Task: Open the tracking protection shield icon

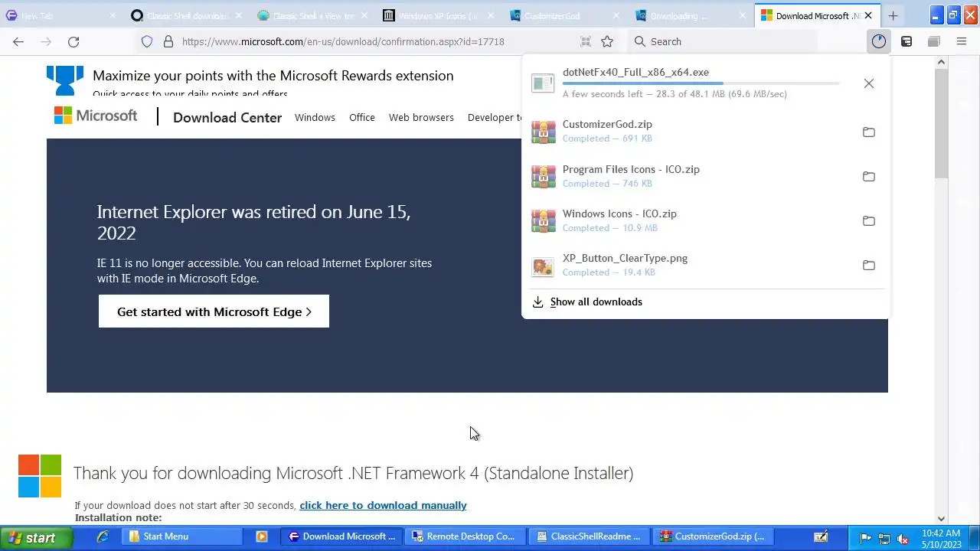Action: click(x=147, y=41)
